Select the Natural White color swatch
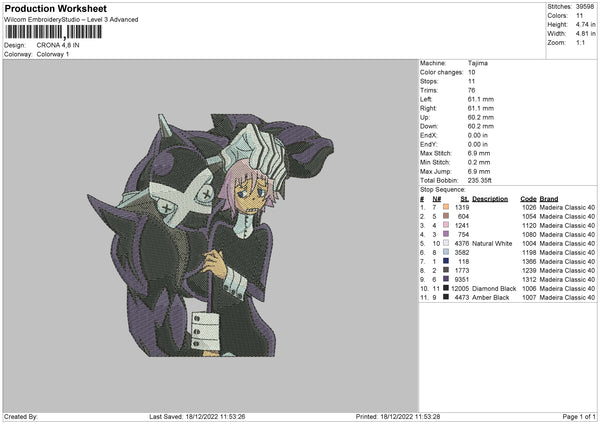The height and width of the screenshot is (424, 600). 446,243
